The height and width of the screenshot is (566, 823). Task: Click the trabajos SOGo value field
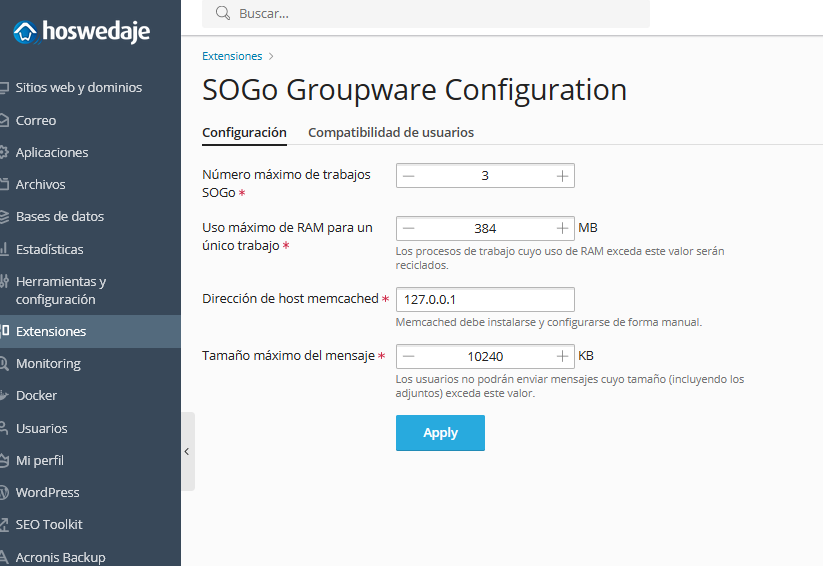click(486, 176)
